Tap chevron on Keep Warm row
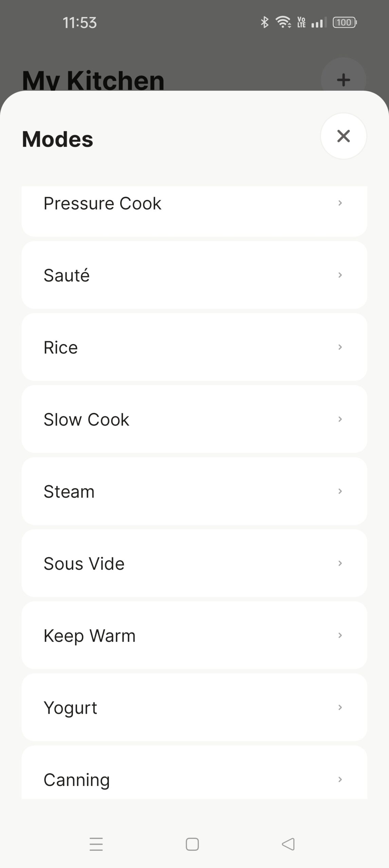The image size is (389, 868). [x=340, y=635]
